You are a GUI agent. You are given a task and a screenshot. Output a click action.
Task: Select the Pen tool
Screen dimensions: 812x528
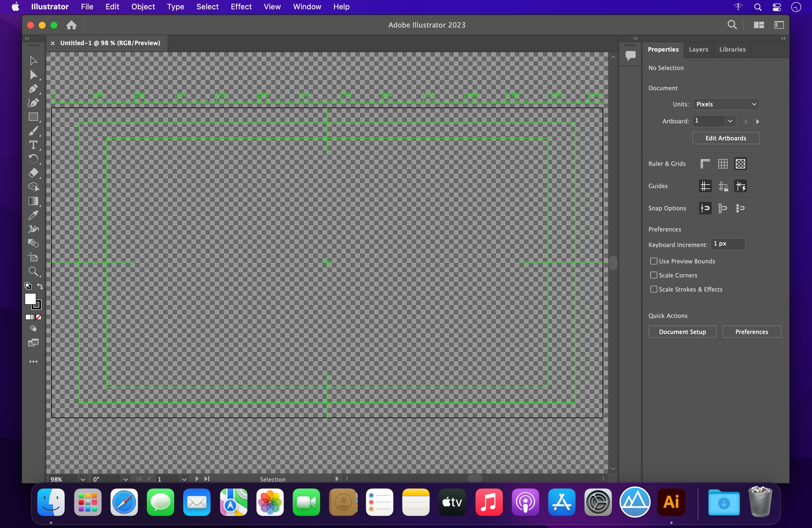[x=33, y=89]
